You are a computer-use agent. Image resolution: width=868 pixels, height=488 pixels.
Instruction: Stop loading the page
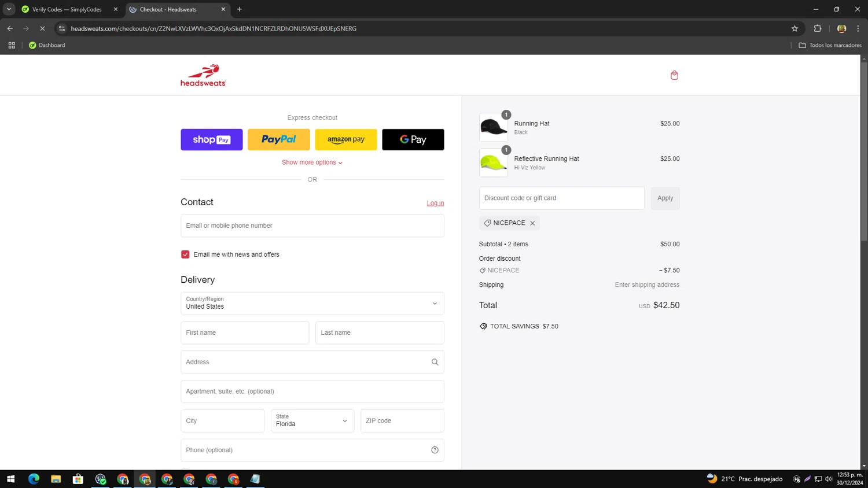42,28
